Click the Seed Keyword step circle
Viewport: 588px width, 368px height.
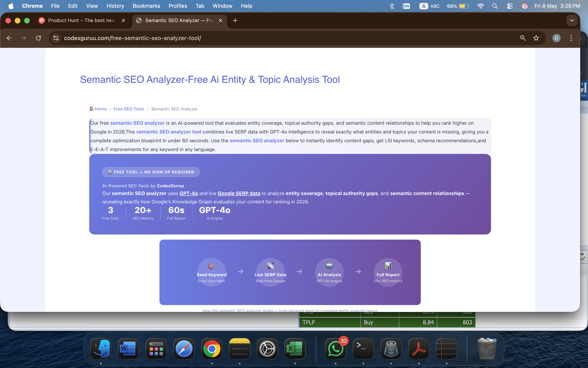click(212, 272)
